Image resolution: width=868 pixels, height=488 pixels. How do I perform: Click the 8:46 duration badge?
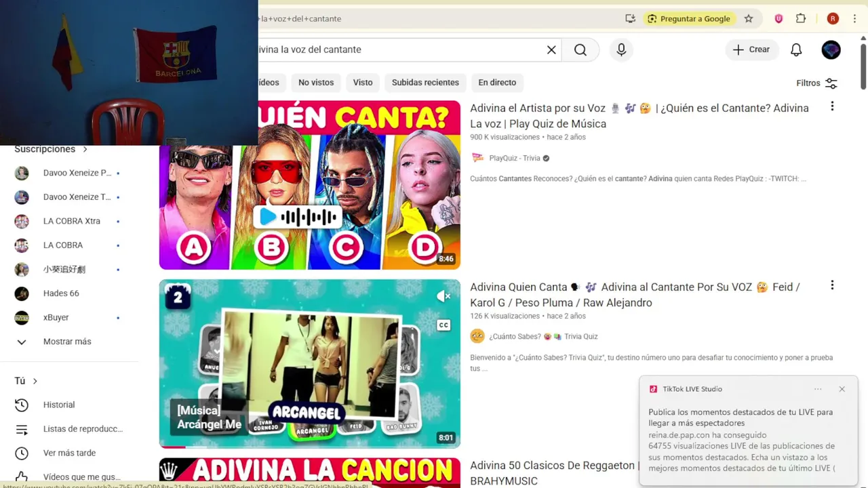tap(446, 259)
